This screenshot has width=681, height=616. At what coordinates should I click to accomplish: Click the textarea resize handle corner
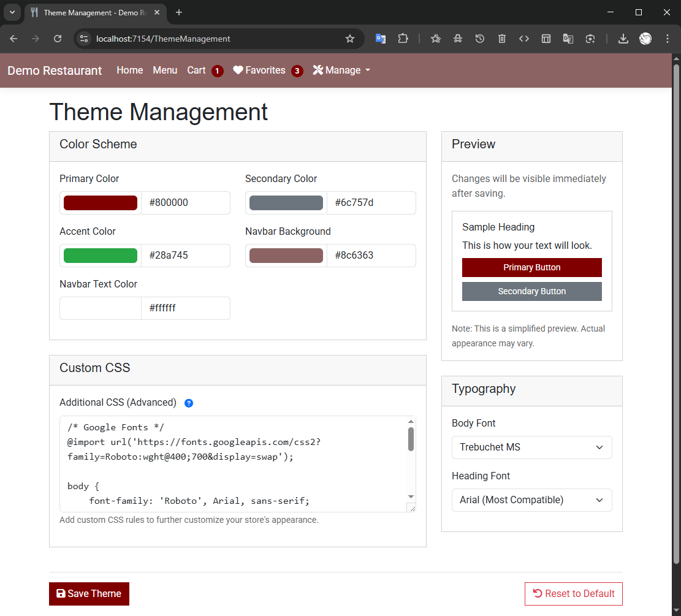coord(412,508)
